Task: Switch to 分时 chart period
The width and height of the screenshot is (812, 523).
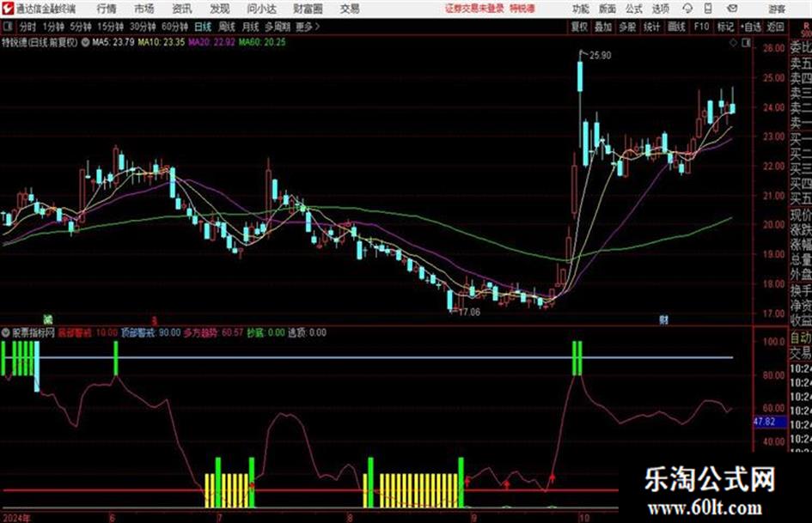Action: (27, 27)
